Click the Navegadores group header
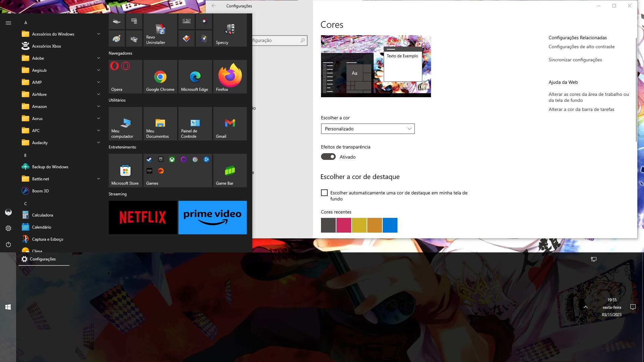The image size is (644, 362). tap(120, 53)
